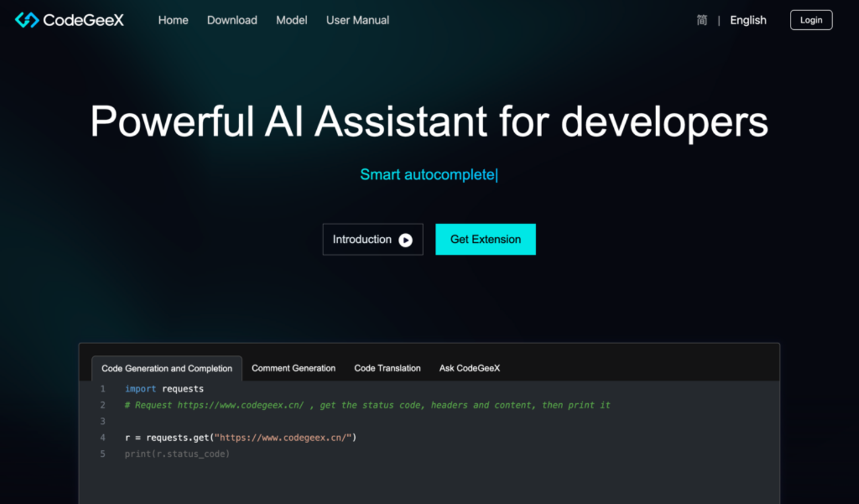Click the Login button
859x504 pixels.
click(x=811, y=20)
